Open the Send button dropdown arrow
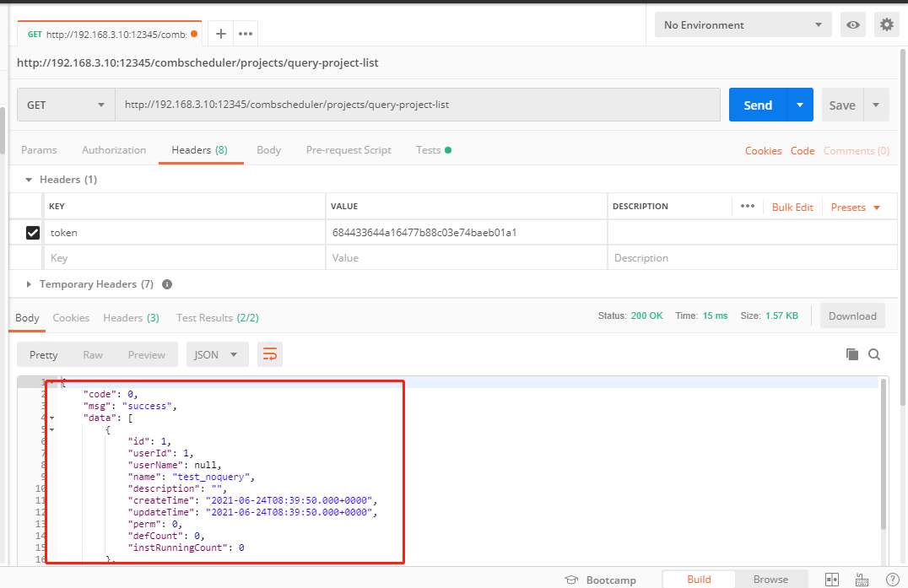Screen dimensions: 908x588 click(800, 105)
